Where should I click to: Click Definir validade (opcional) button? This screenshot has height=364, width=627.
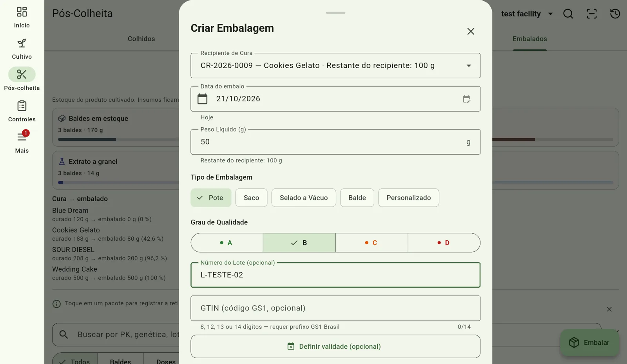pyautogui.click(x=335, y=346)
